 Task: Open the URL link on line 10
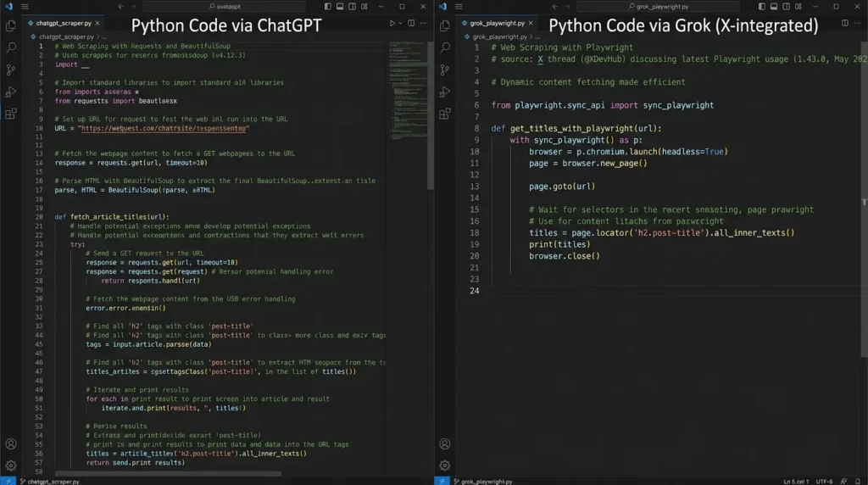pos(164,128)
